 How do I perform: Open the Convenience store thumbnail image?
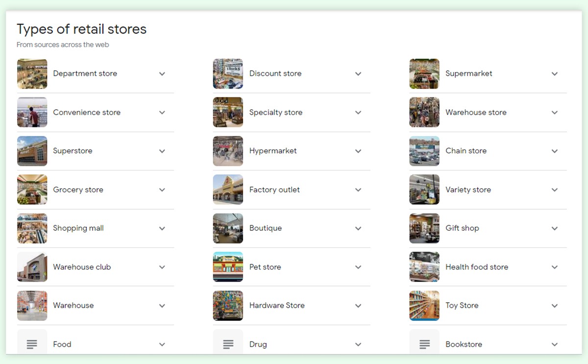pos(32,112)
